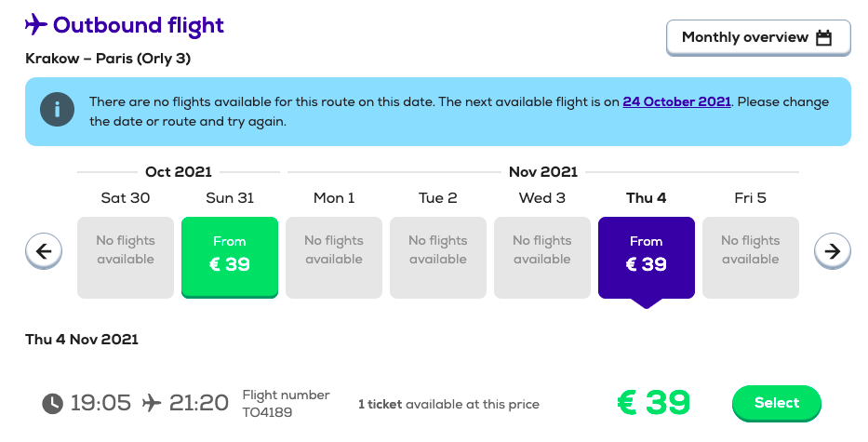Click the next dates right arrow

coord(832,251)
